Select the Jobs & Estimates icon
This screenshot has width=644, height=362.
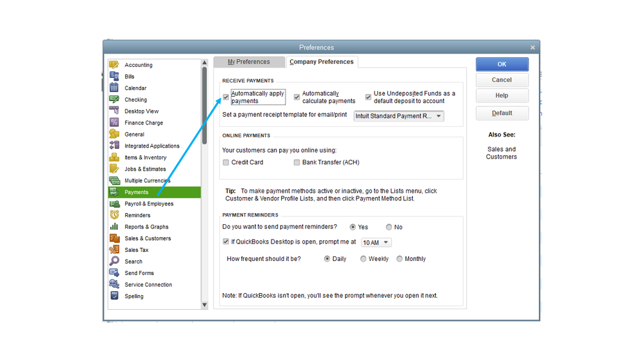[x=114, y=169]
